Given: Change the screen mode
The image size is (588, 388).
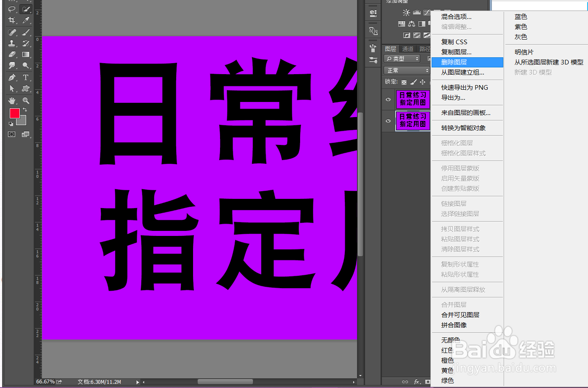Looking at the screenshot, I should point(26,134).
